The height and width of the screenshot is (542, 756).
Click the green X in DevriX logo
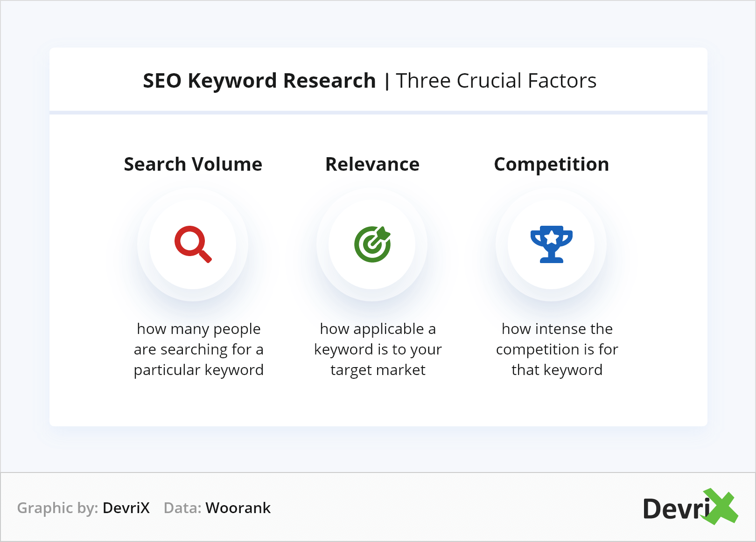[x=721, y=507]
